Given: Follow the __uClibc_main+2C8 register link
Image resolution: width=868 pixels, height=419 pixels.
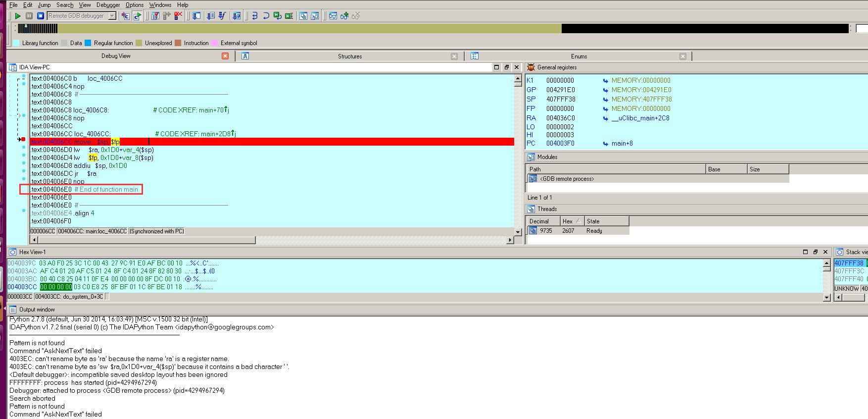Looking at the screenshot, I should point(640,118).
